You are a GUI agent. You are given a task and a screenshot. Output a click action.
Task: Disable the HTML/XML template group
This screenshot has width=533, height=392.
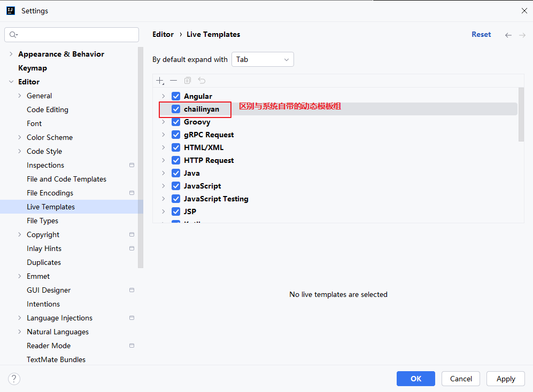tap(176, 147)
